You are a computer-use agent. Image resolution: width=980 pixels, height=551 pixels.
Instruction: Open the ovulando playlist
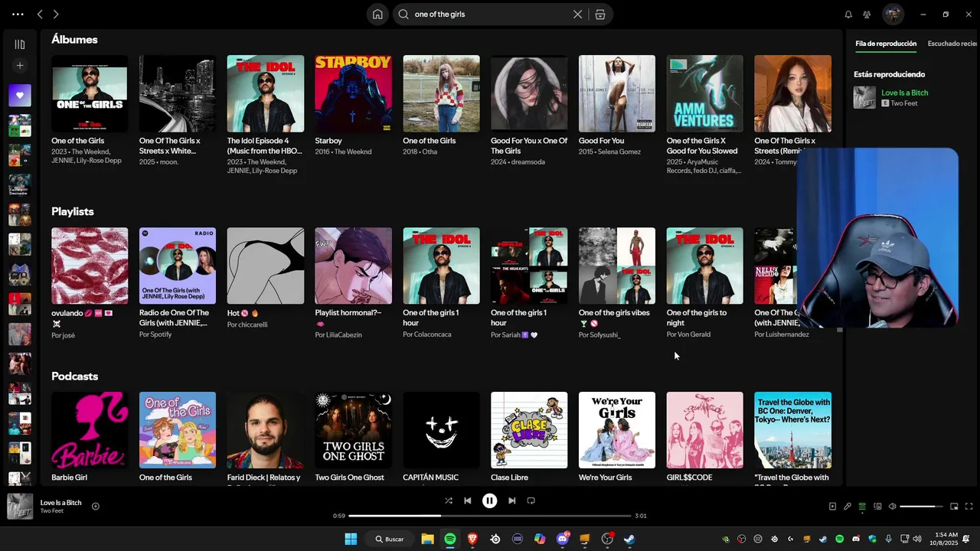[90, 266]
